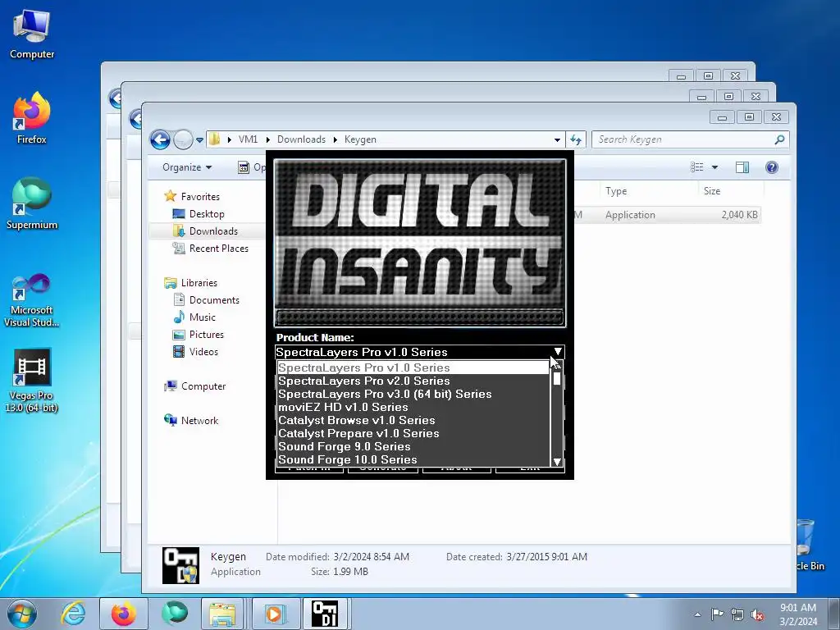This screenshot has width=840, height=630.
Task: Open the Organize menu
Action: pos(187,167)
